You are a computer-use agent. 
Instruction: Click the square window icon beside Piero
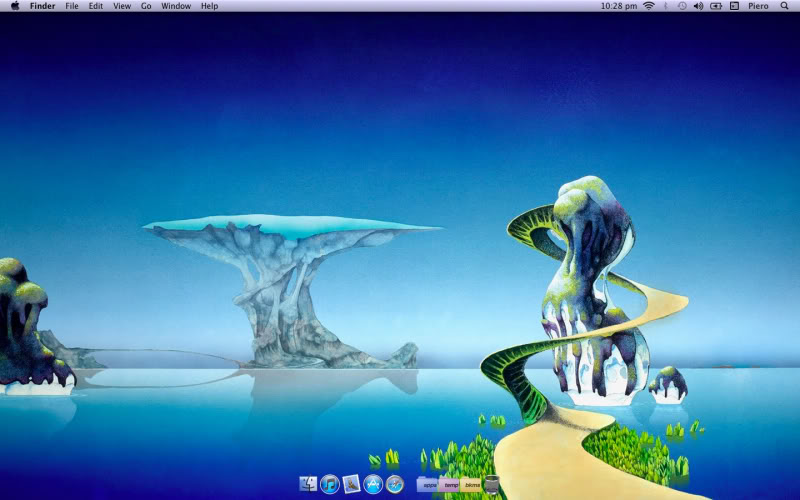pyautogui.click(x=735, y=6)
